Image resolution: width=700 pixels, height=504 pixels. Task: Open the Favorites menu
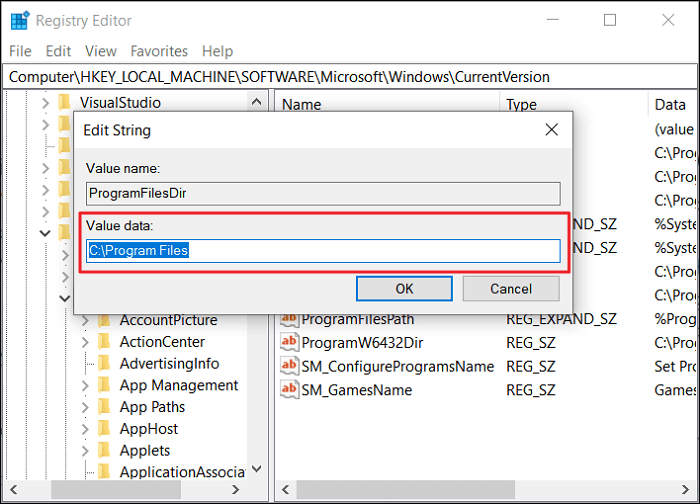pos(158,51)
